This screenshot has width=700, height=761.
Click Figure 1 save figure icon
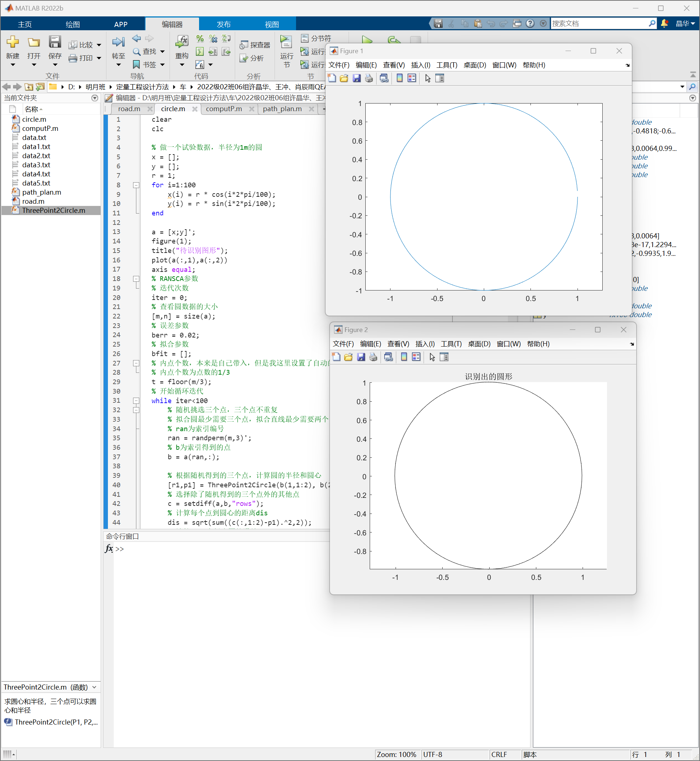(x=357, y=78)
